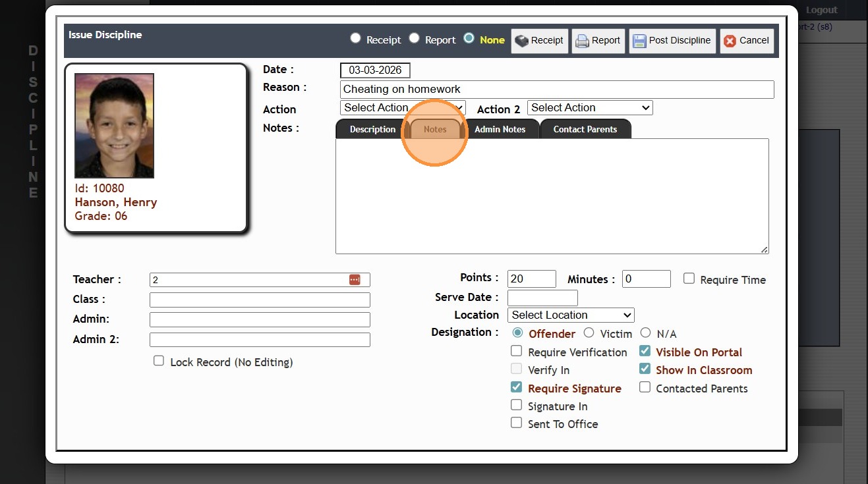Click into the Serve Date field

click(x=542, y=298)
